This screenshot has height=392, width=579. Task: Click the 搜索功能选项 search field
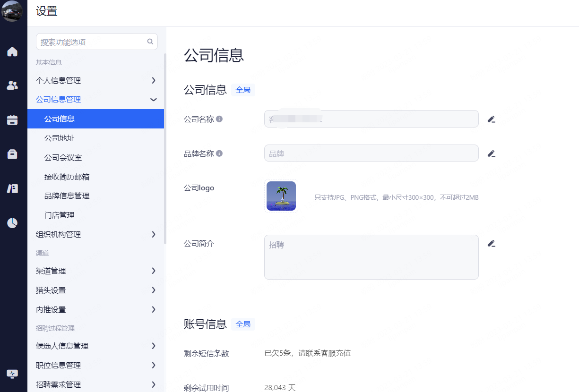[x=92, y=42]
